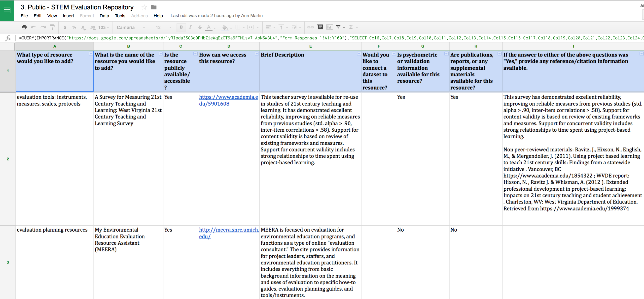Image resolution: width=644 pixels, height=299 pixels.
Task: Insert chart icon in toolbar
Action: [x=329, y=27]
